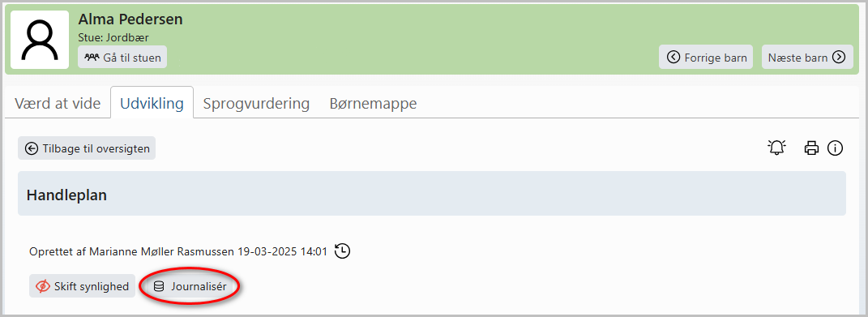Print the Handleplan with the printer icon
Viewport: 868px width, 317px height.
811,148
